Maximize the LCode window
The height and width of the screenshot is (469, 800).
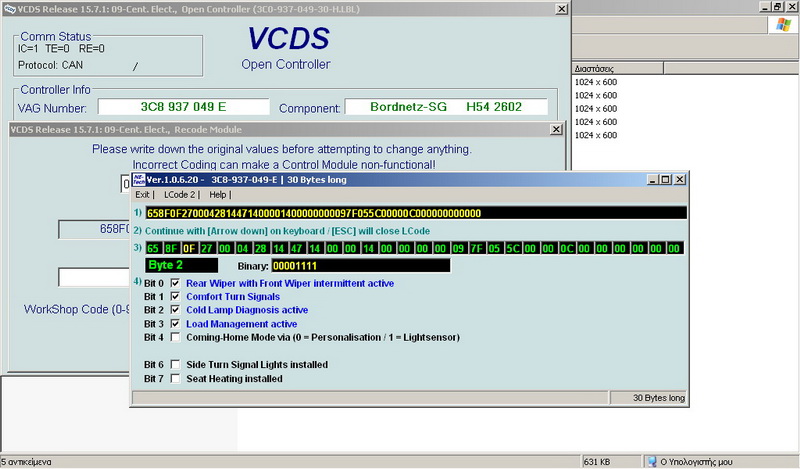pyautogui.click(x=665, y=180)
